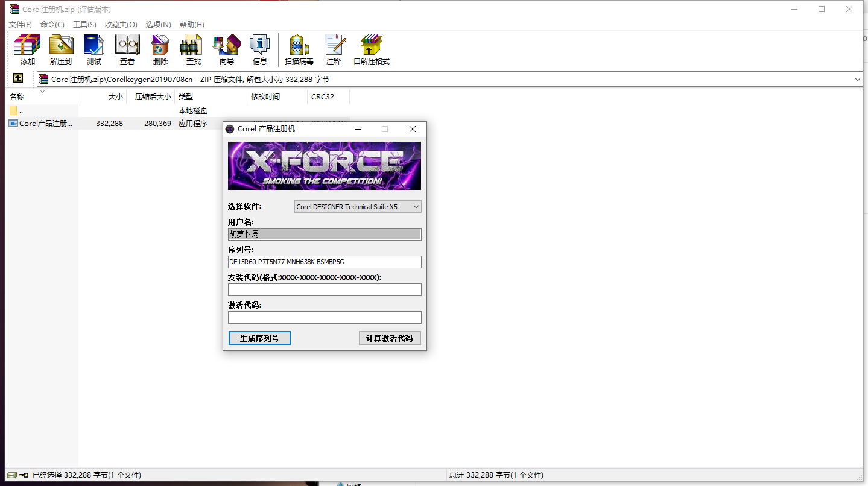Sort by CRC32 column header

pos(329,97)
